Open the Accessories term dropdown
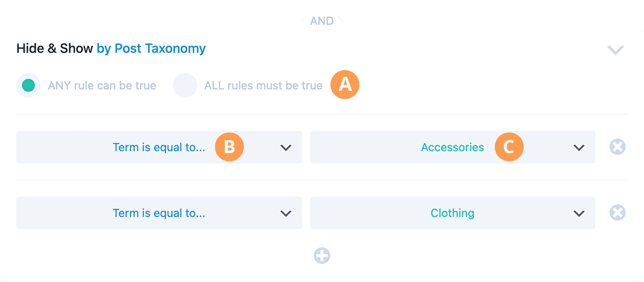The height and width of the screenshot is (282, 644). click(452, 147)
